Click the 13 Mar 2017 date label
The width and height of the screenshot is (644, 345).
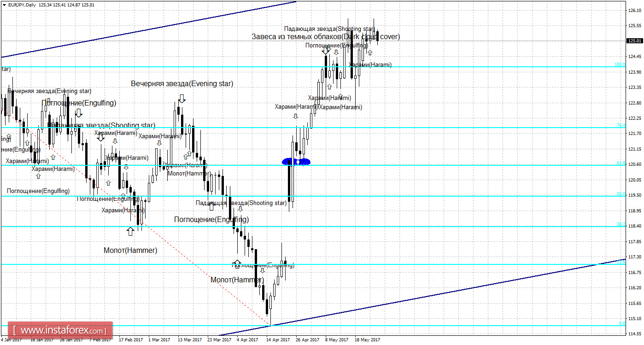pos(189,340)
